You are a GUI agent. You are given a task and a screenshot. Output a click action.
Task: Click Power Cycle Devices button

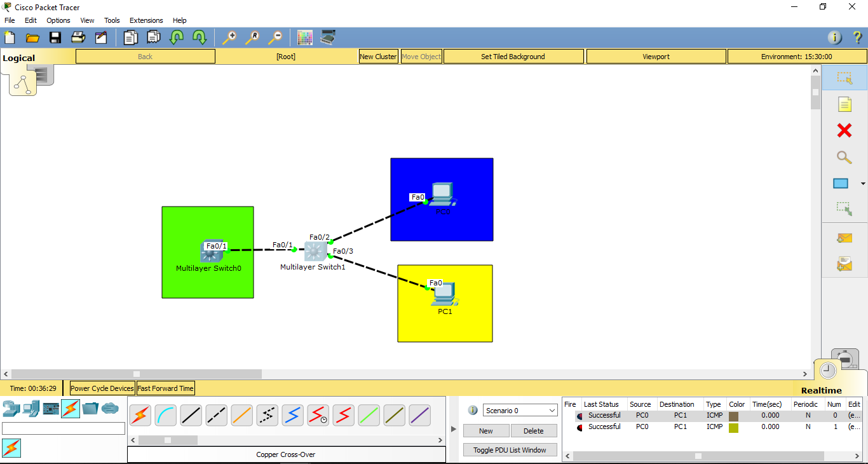click(x=102, y=388)
